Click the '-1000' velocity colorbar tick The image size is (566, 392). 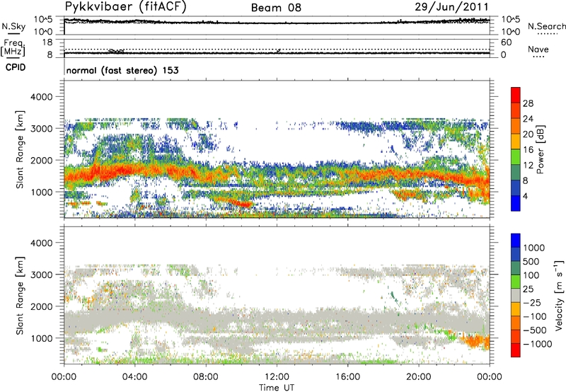click(538, 344)
